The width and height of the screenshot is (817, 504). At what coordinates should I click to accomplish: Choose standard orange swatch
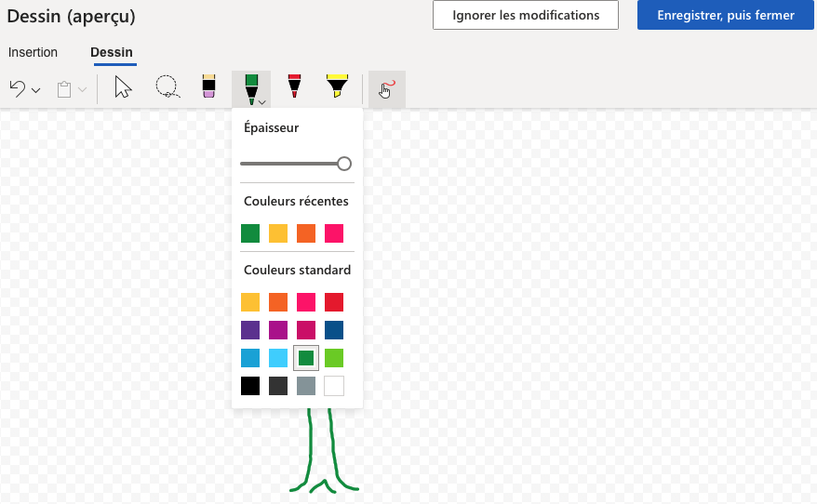tap(278, 302)
